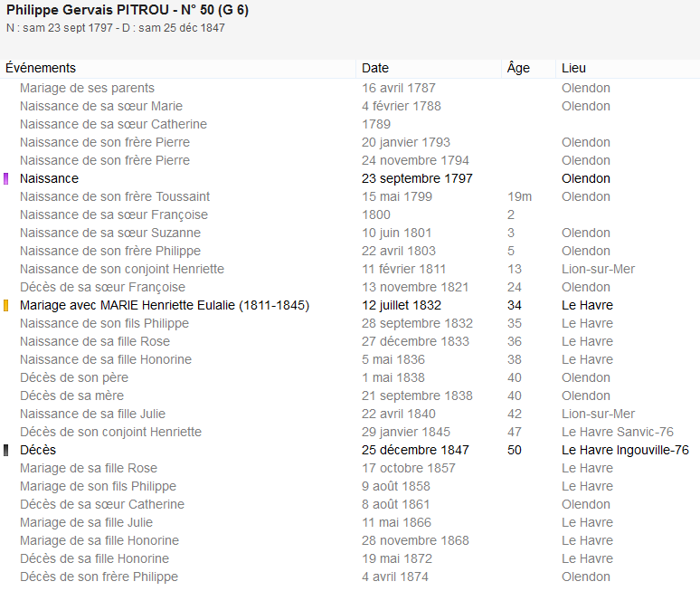The height and width of the screenshot is (591, 700).
Task: Select Décès de sa sœur Catherine
Action: (350, 504)
